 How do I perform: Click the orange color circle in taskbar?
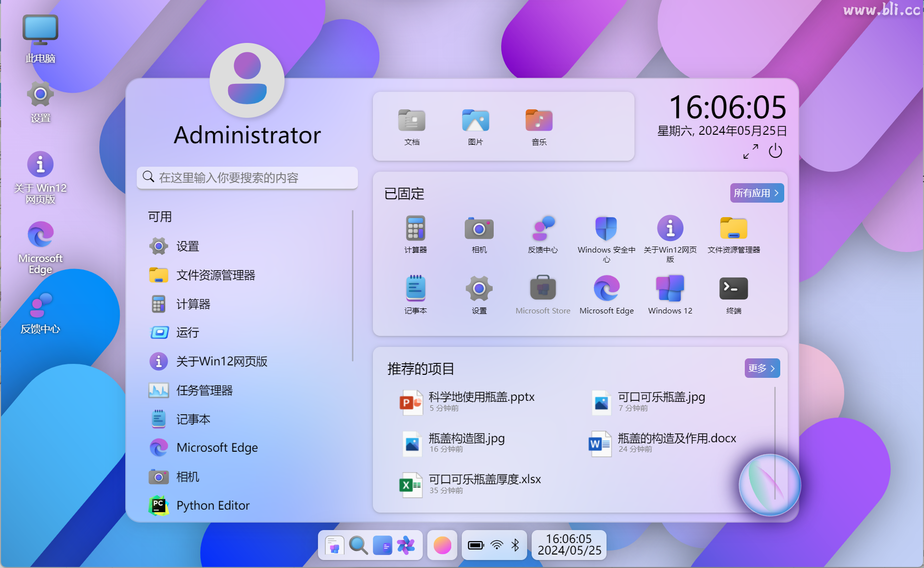click(x=442, y=545)
